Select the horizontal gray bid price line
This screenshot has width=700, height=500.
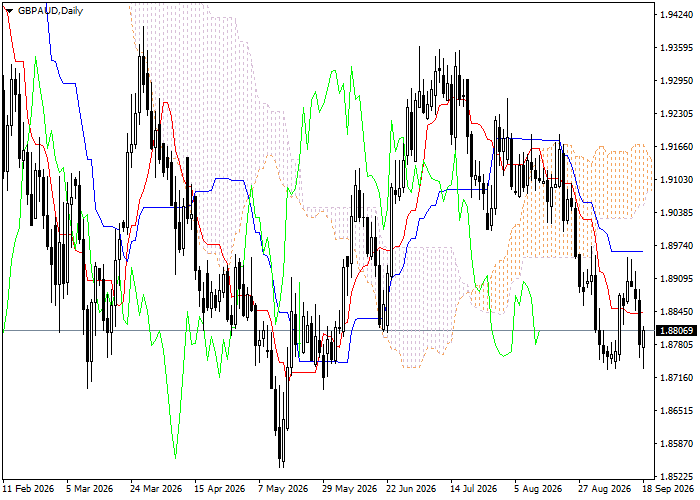pyautogui.click(x=328, y=331)
